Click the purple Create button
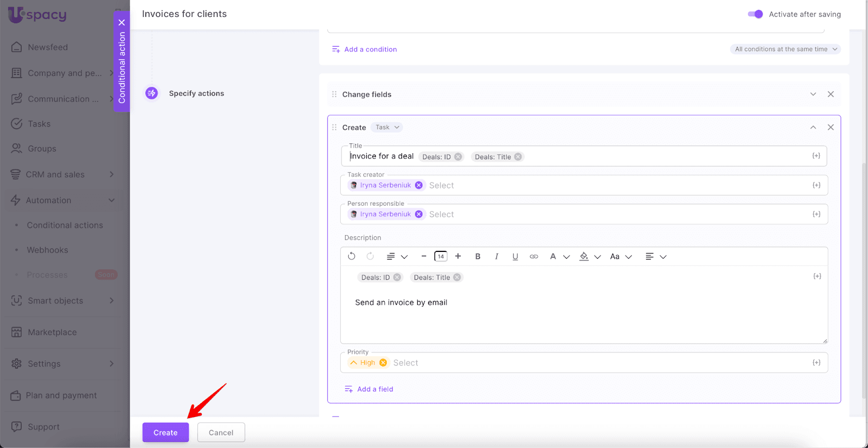 165,432
